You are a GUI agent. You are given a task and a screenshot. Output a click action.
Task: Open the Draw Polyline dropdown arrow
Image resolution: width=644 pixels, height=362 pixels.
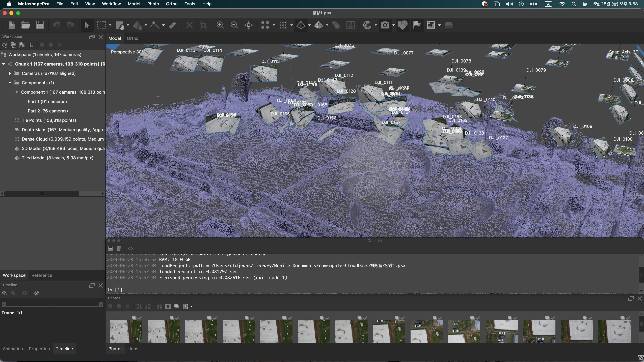tap(164, 25)
